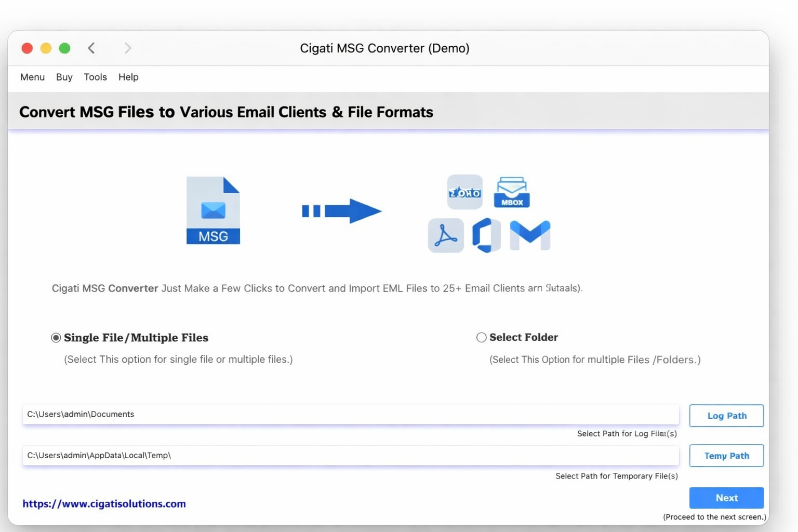
Task: Choose the Select Folder radio button
Action: click(482, 338)
